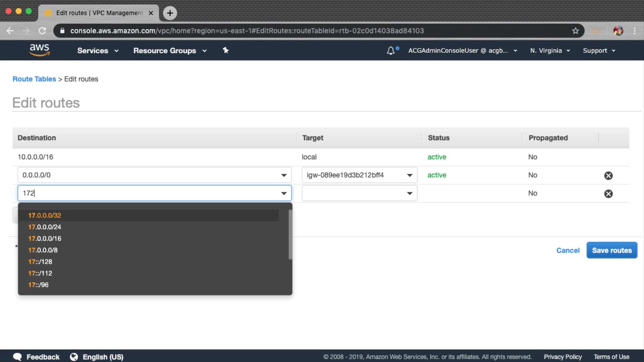Select 17.0.0.0/16 from suggestions list

[x=45, y=239]
